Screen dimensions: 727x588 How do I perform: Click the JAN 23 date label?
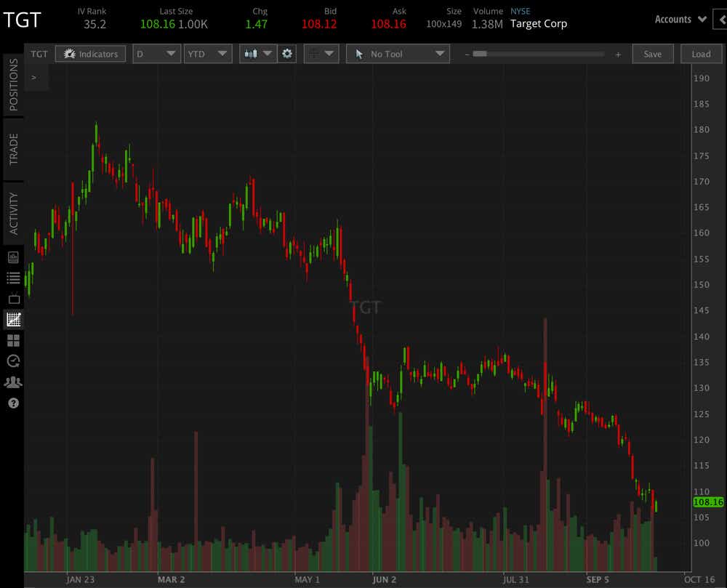(80, 580)
